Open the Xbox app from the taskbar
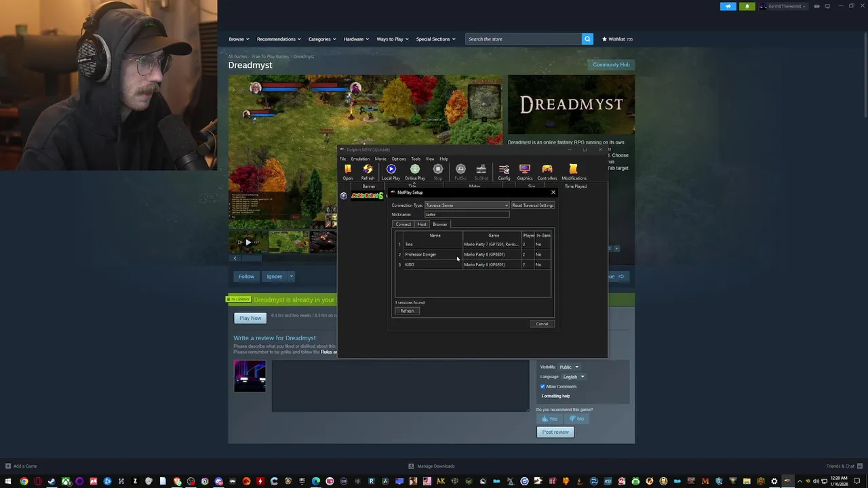Screen dimensions: 868x488 (66, 481)
